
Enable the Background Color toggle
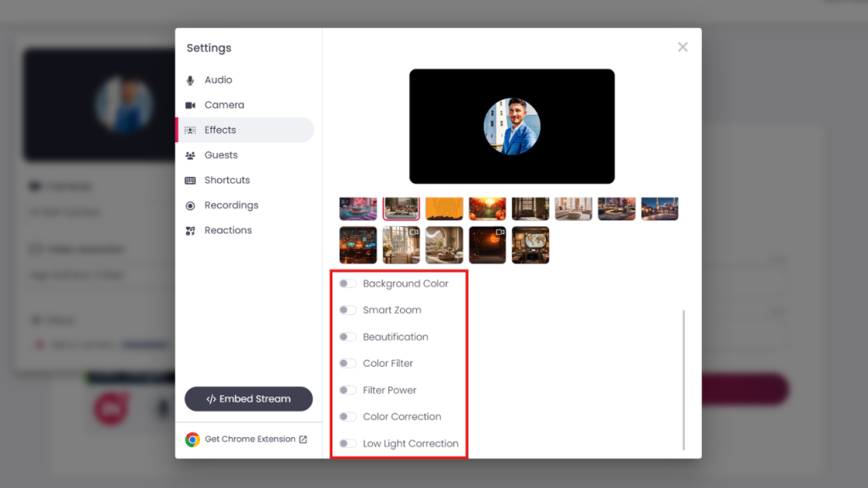(347, 283)
